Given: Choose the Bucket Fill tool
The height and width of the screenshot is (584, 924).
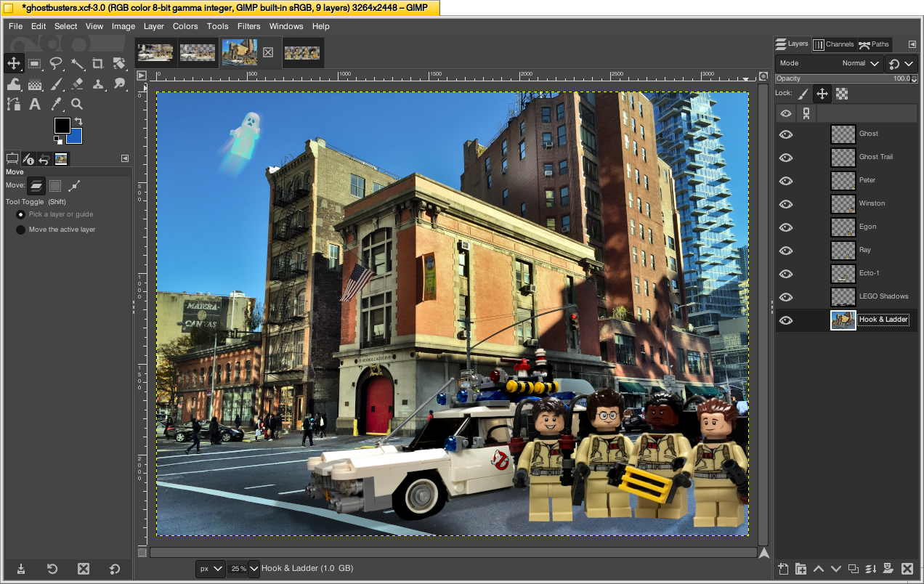Looking at the screenshot, I should pos(14,83).
